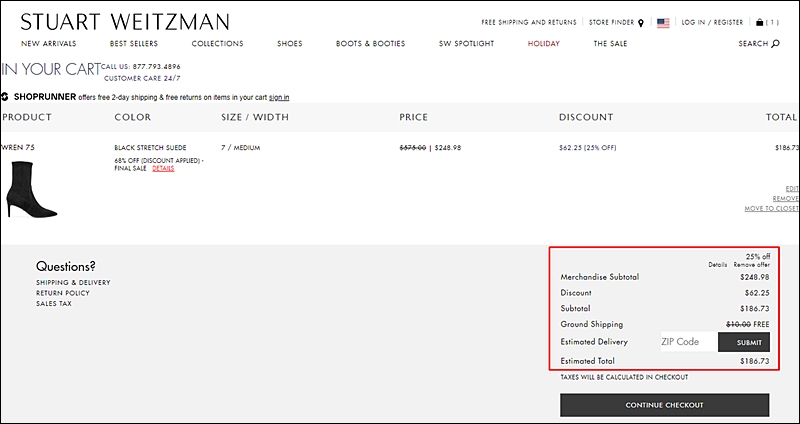The image size is (800, 424).
Task: Click the Store Finder link
Action: (x=611, y=22)
